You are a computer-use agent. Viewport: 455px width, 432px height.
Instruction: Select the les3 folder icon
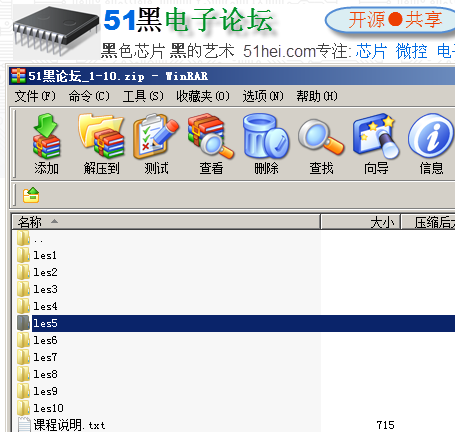[x=23, y=289]
